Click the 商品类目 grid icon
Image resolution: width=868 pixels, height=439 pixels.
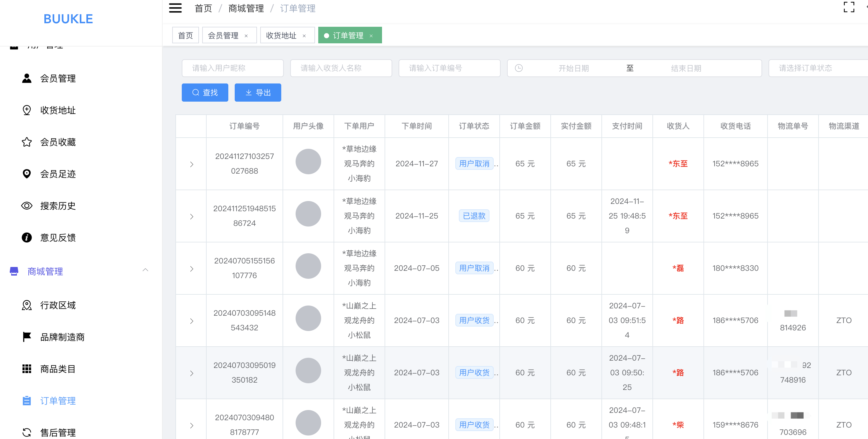[x=26, y=369]
